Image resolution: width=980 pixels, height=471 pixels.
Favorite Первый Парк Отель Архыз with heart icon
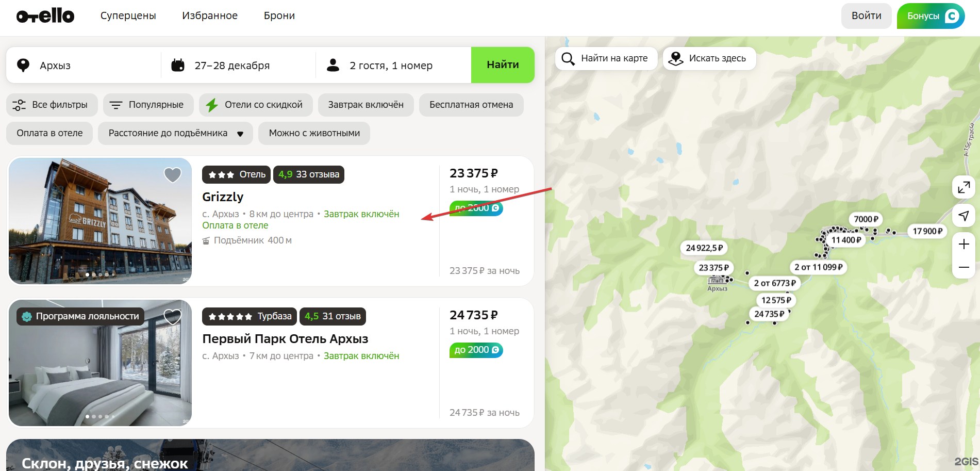173,316
